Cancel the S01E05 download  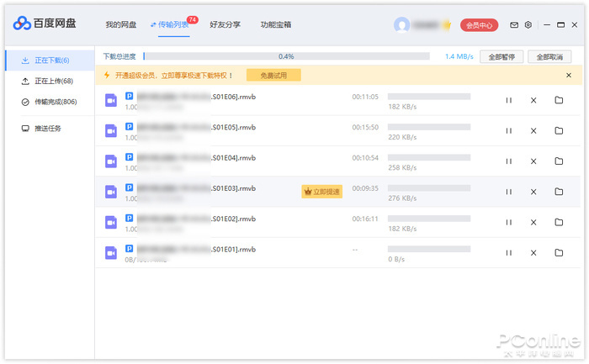point(533,130)
